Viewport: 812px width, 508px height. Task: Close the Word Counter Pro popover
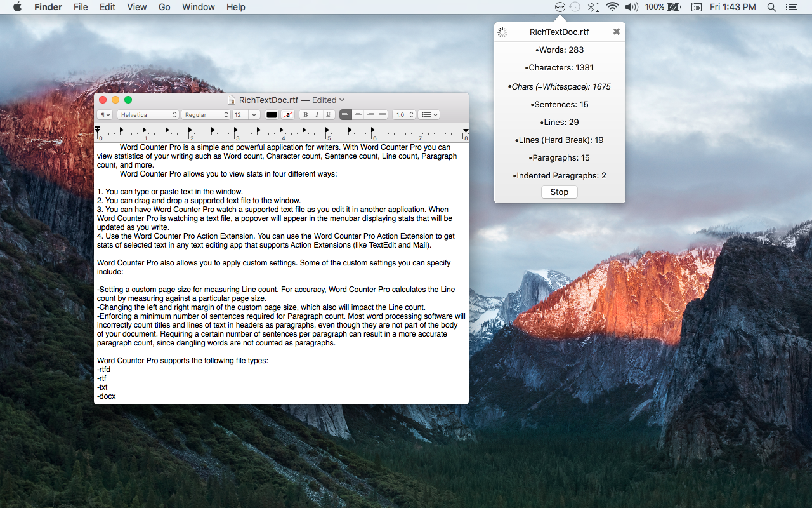click(617, 32)
